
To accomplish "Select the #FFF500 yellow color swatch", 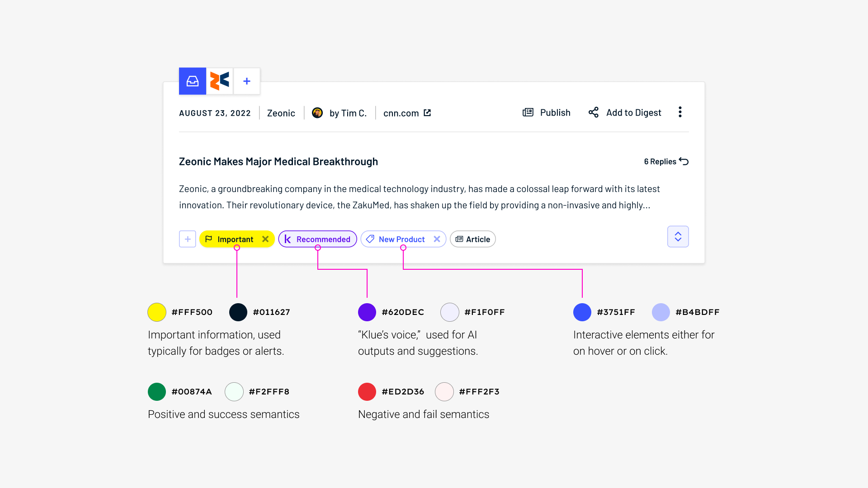I will point(157,312).
